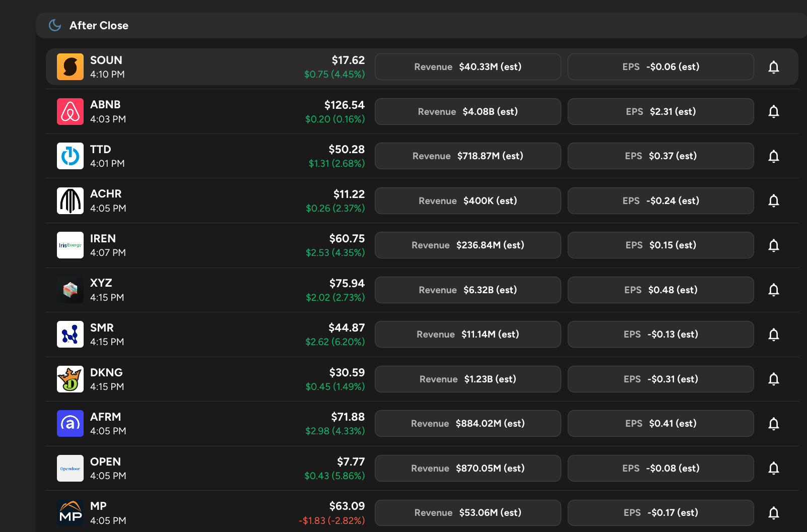Enable alert bell for XYZ
The height and width of the screenshot is (532, 807).
click(774, 290)
